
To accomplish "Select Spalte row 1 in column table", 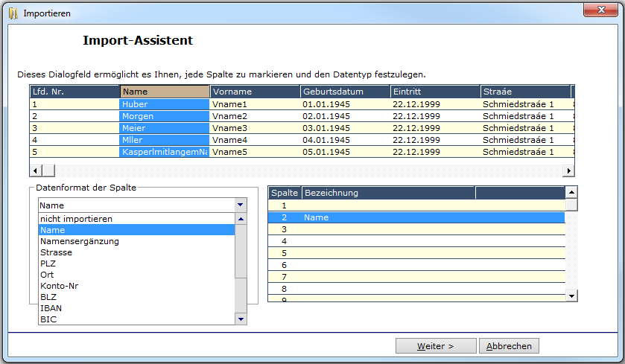I will pyautogui.click(x=416, y=205).
